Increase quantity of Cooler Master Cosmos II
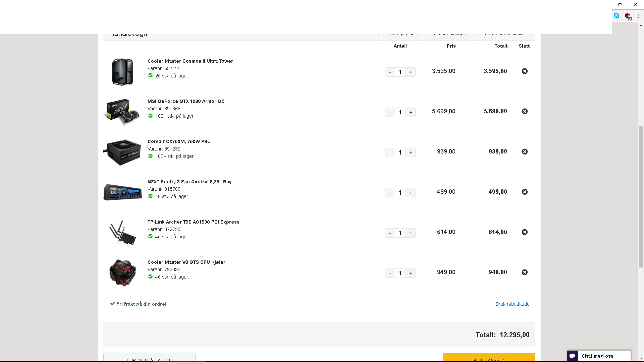Image resolution: width=644 pixels, height=362 pixels. pyautogui.click(x=411, y=72)
